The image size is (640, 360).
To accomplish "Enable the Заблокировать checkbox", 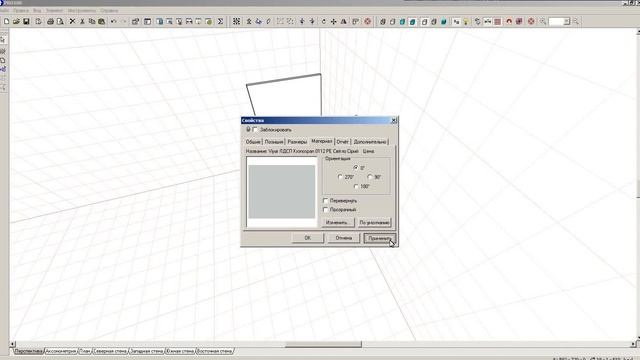I will [255, 129].
